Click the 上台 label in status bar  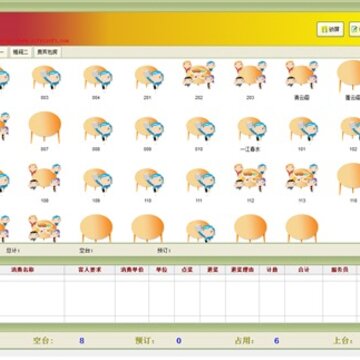pos(343,341)
